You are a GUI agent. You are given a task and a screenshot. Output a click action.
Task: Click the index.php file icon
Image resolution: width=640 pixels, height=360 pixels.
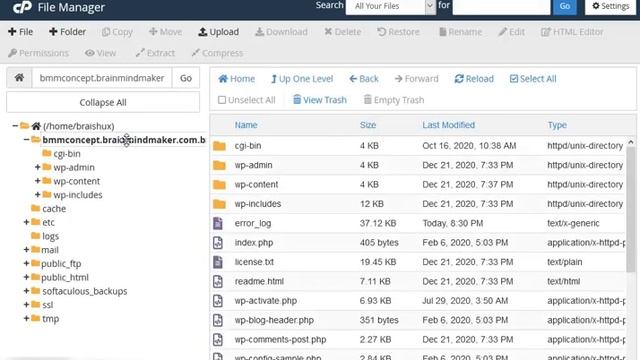(x=218, y=242)
